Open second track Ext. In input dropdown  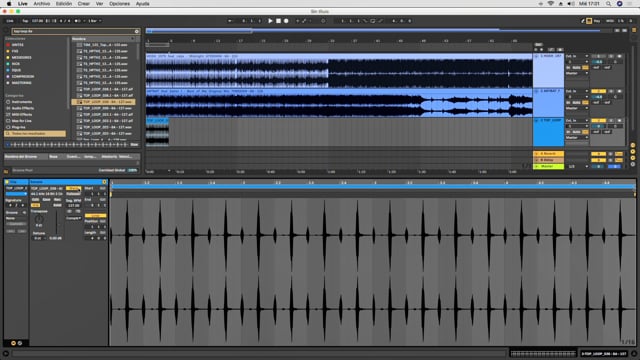(576, 91)
